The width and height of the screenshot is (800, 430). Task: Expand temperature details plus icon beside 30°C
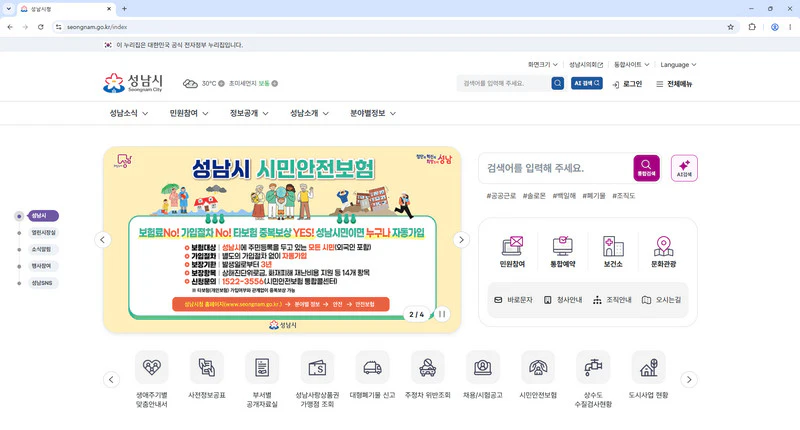(221, 84)
